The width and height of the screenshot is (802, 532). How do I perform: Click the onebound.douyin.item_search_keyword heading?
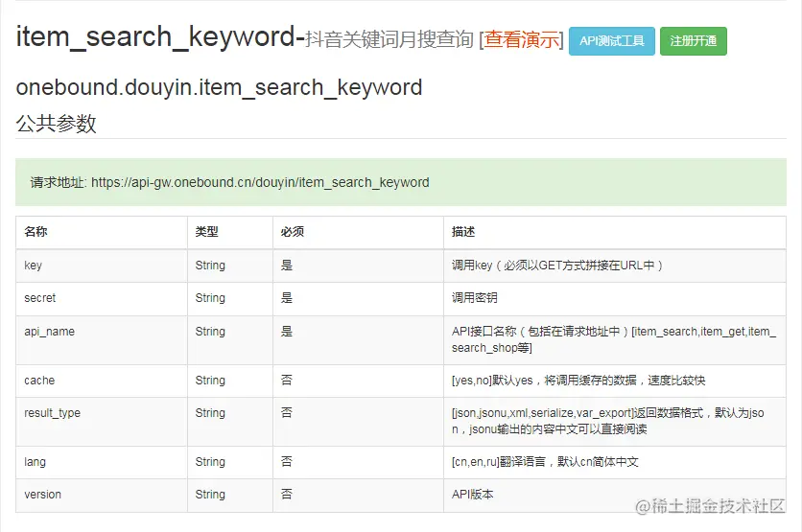[x=219, y=87]
